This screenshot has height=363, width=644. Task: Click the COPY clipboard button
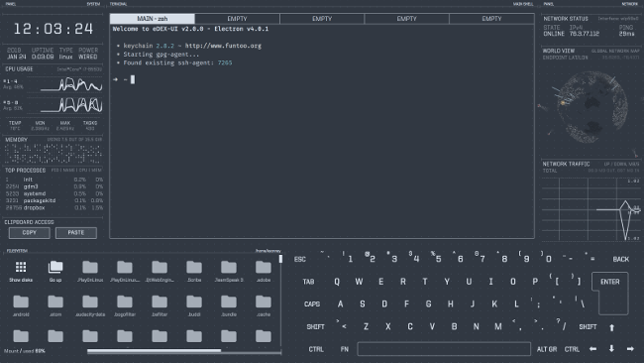coord(29,233)
